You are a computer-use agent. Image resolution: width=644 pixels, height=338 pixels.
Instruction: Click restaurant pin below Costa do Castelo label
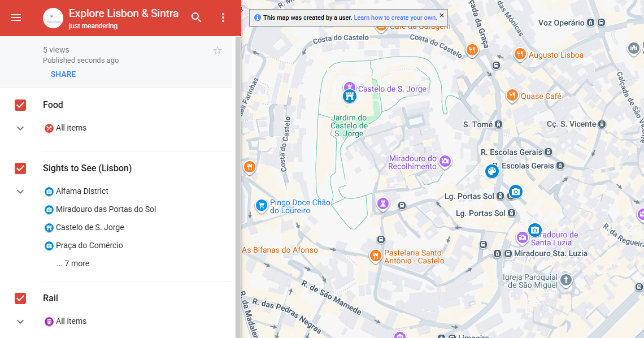[472, 50]
